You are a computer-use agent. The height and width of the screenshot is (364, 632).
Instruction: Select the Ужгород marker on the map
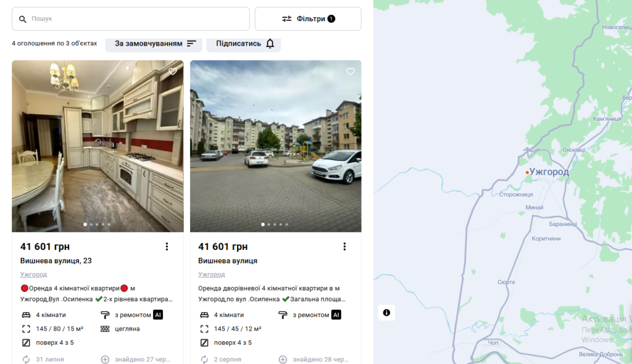[527, 173]
